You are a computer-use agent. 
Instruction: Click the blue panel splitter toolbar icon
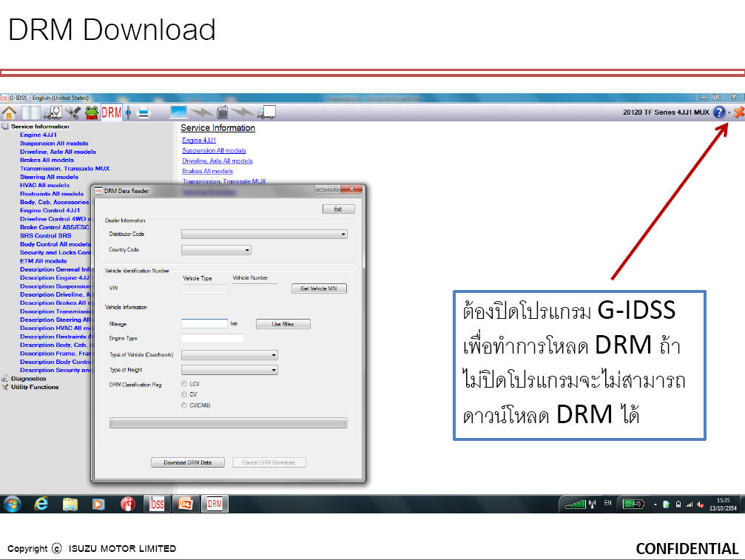pos(128,112)
